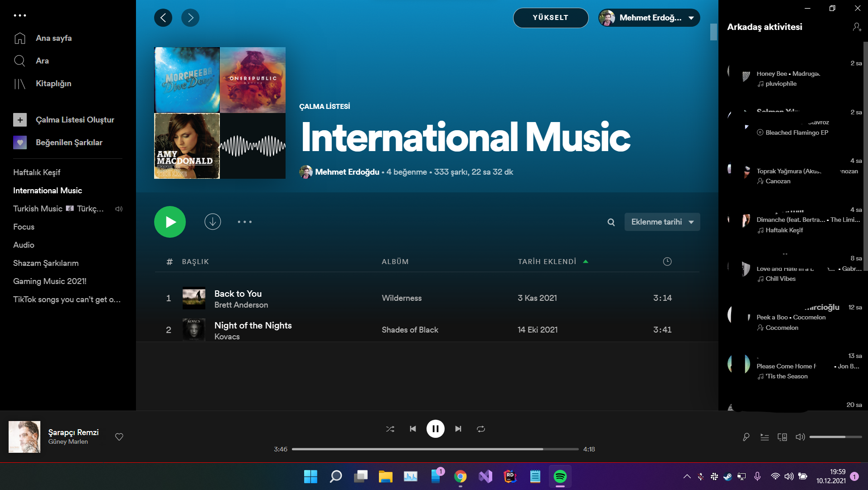Open the Focus playlist in sidebar
The image size is (868, 490).
point(24,227)
